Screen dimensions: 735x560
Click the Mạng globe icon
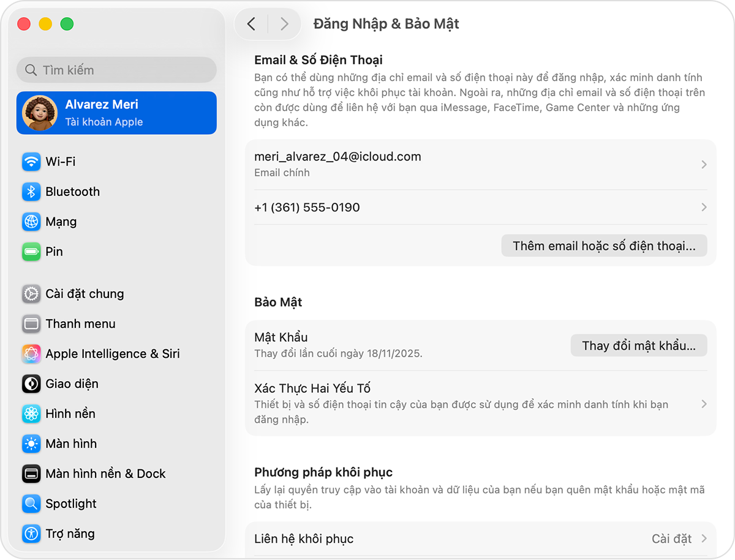pyautogui.click(x=31, y=222)
